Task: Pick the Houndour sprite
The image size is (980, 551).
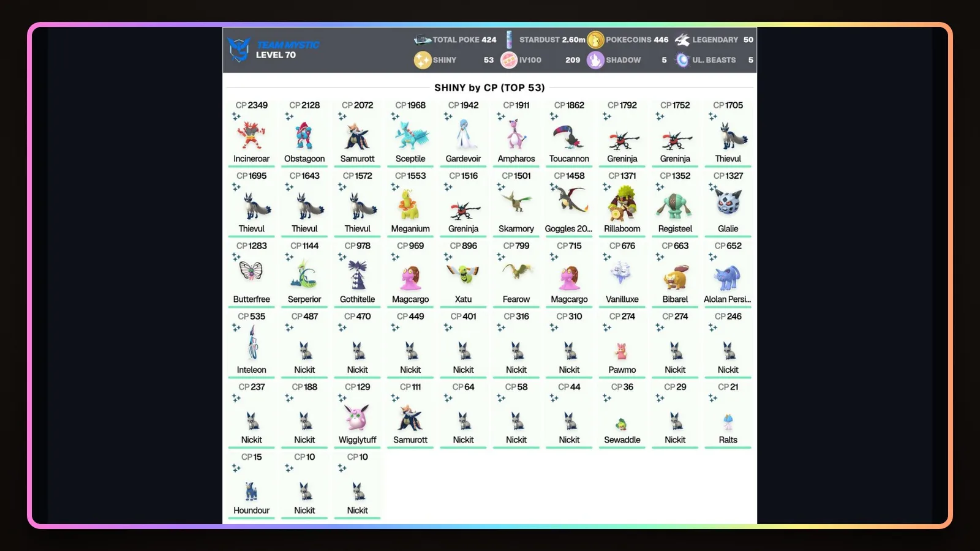Action: [x=252, y=492]
